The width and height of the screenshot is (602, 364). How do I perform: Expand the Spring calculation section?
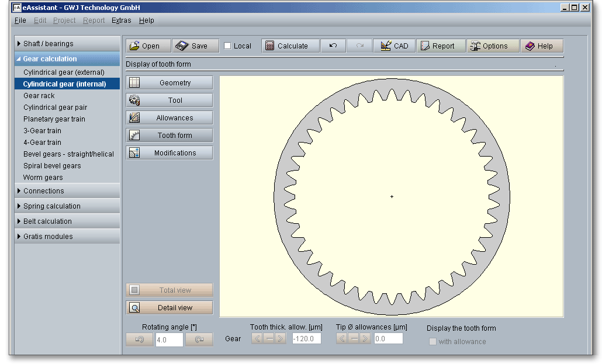click(x=67, y=206)
